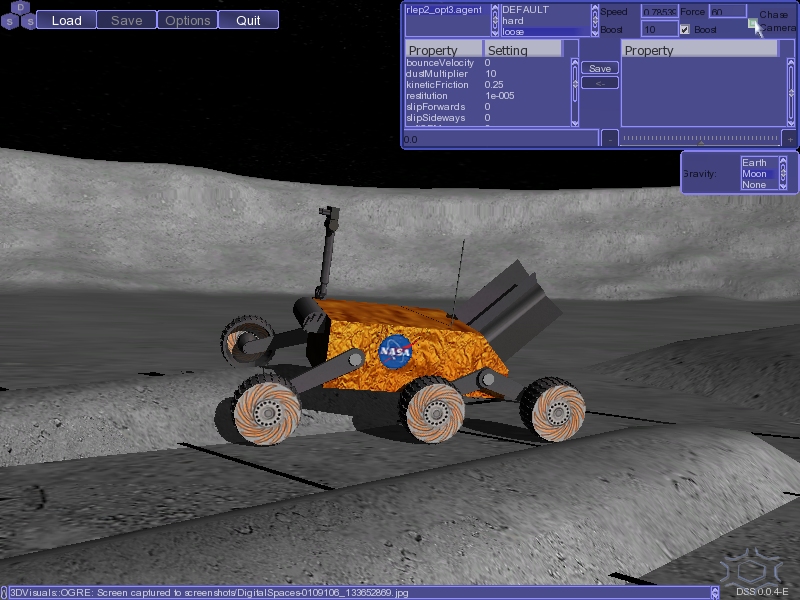
Task: Click the minus button beside the slider
Action: click(x=610, y=139)
